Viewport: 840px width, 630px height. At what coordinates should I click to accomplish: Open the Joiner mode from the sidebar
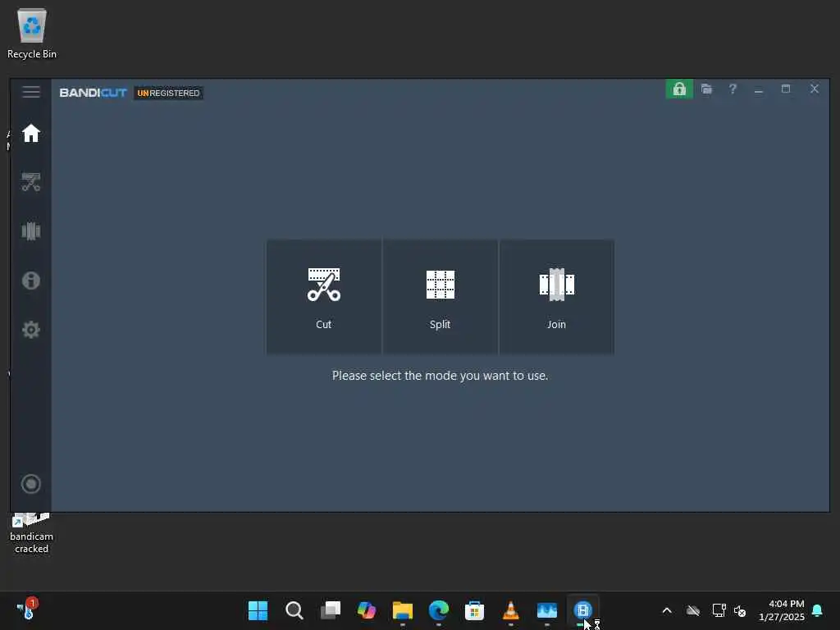[31, 231]
